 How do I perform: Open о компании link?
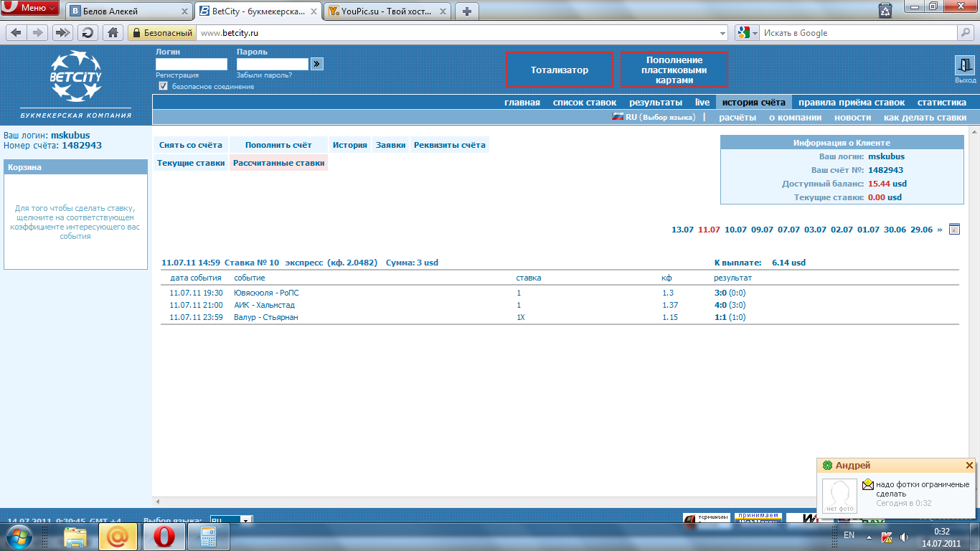click(795, 118)
